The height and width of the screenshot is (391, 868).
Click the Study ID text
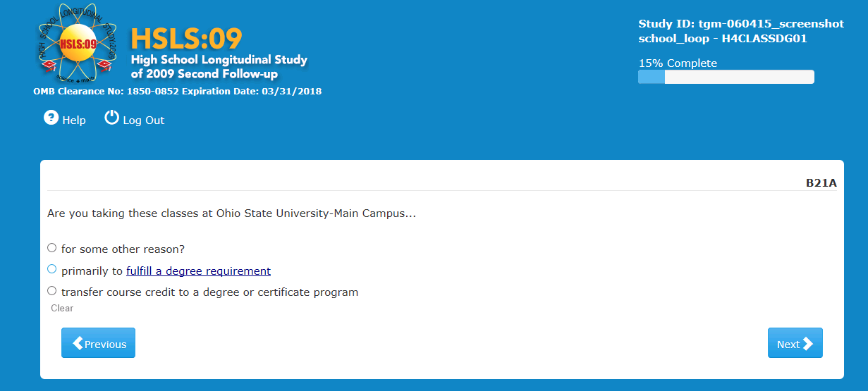click(740, 24)
